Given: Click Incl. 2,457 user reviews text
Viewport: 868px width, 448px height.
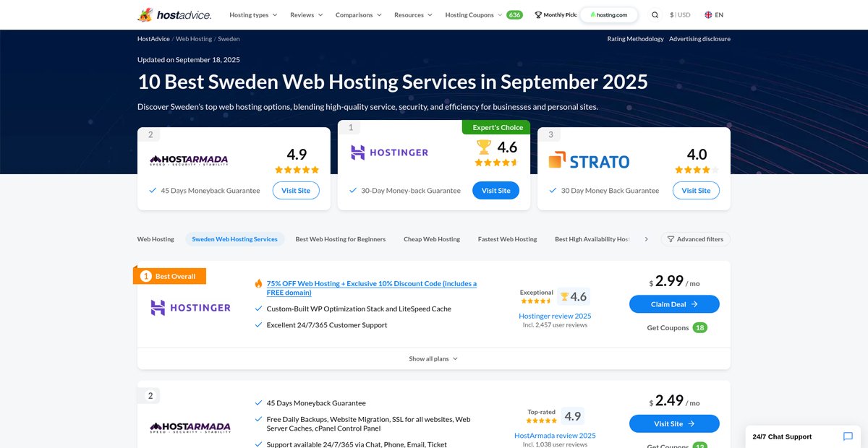Looking at the screenshot, I should click(x=555, y=325).
